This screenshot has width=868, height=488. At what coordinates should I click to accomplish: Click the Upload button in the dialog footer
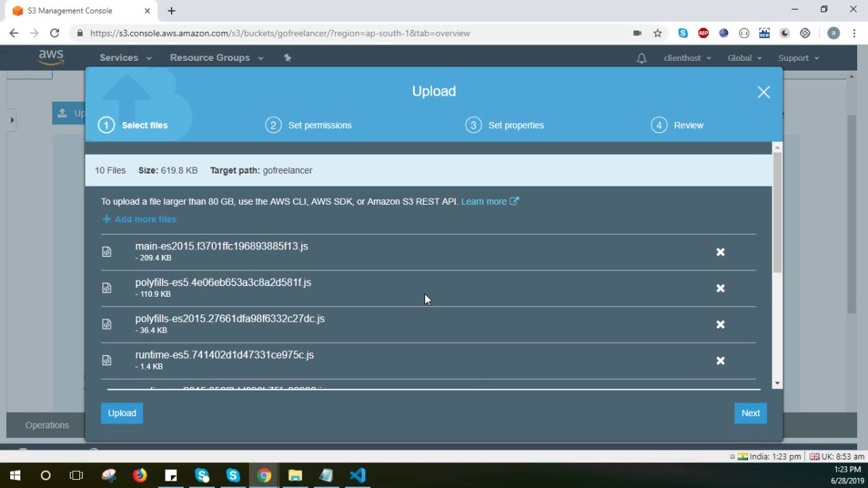(122, 413)
